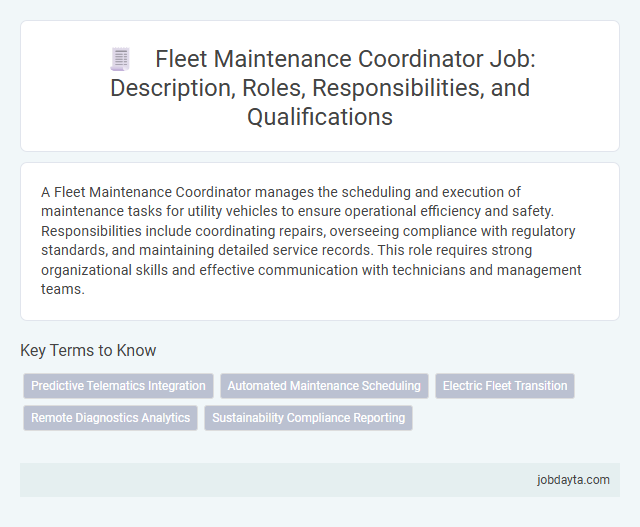Click the Fleet Maintenance Coordinator Job title heading
This screenshot has width=640, height=527.
pyautogui.click(x=320, y=87)
